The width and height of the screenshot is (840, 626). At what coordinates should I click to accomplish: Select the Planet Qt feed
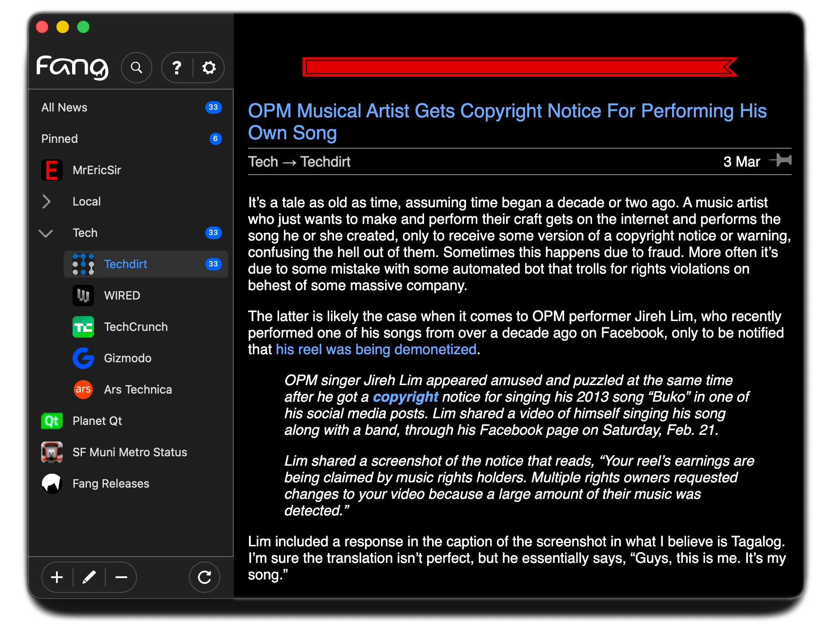pyautogui.click(x=97, y=420)
